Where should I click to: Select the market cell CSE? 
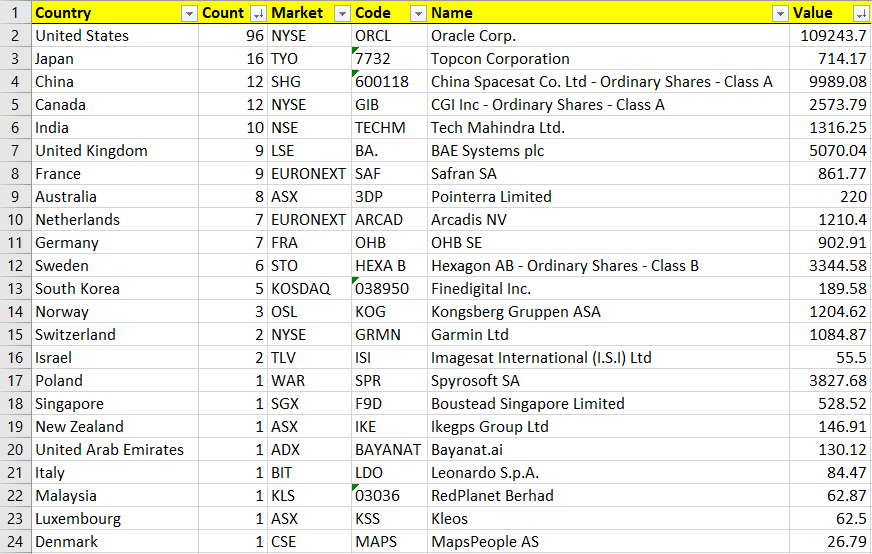(309, 541)
